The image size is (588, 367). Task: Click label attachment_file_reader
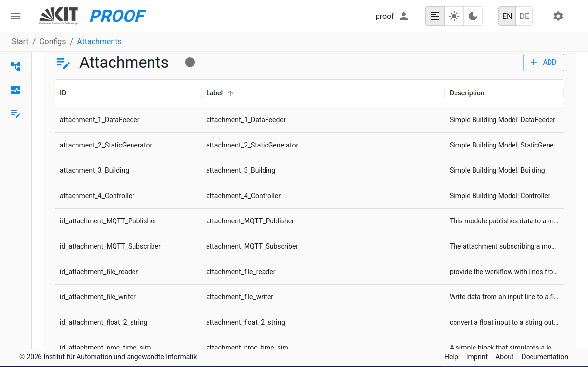tap(241, 272)
